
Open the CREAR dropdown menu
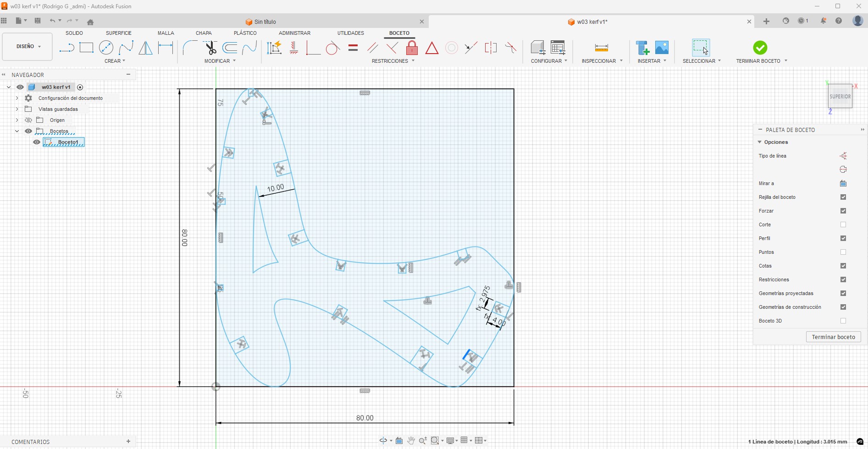(x=115, y=61)
